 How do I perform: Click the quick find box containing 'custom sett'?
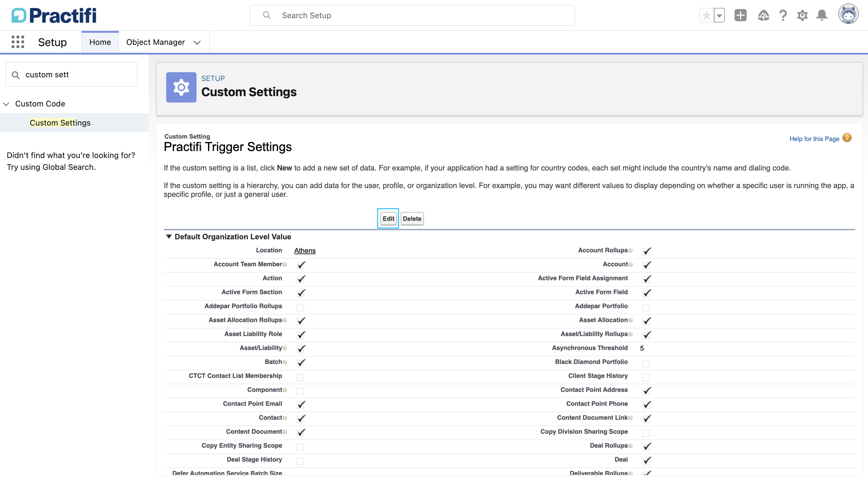[72, 74]
